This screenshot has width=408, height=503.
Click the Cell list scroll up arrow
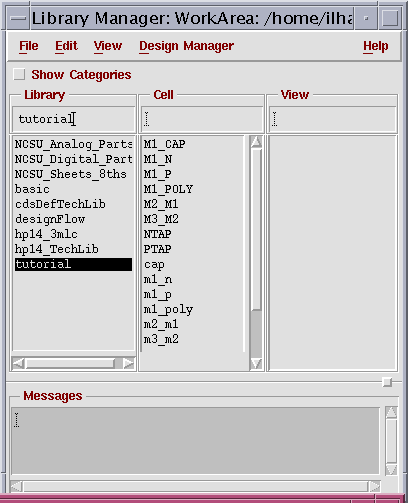click(x=256, y=142)
